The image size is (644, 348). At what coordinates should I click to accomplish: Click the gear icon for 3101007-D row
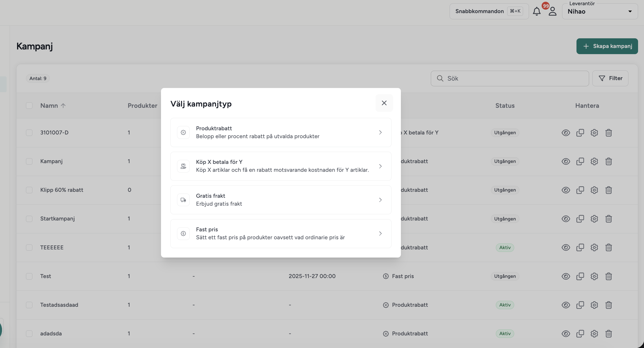[x=594, y=133]
